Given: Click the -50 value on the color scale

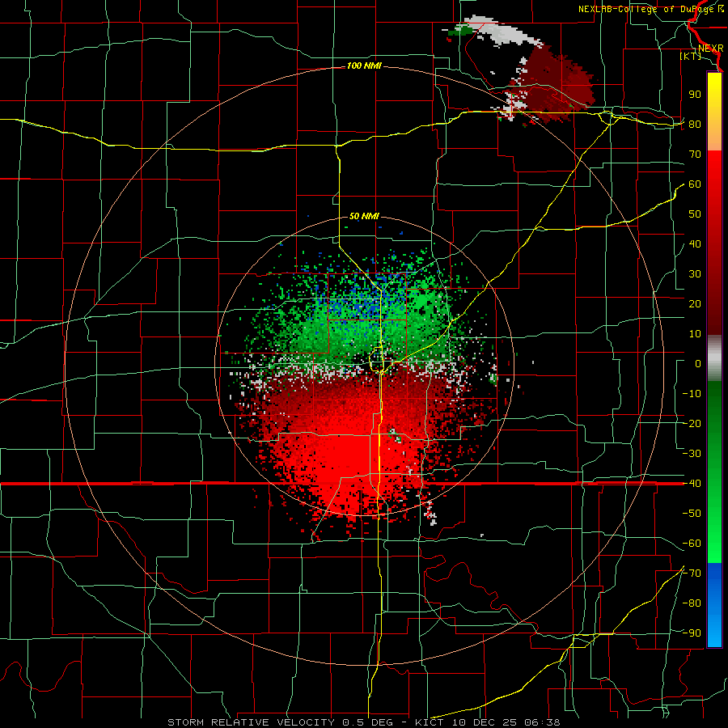Looking at the screenshot, I should click(692, 514).
